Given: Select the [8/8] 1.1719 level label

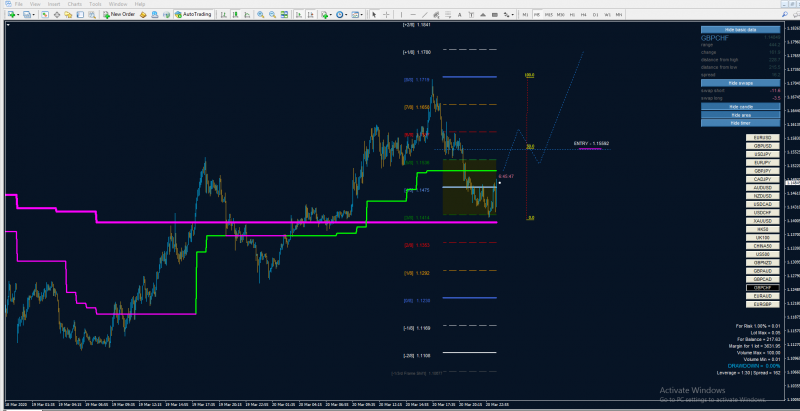Looking at the screenshot, I should 417,80.
